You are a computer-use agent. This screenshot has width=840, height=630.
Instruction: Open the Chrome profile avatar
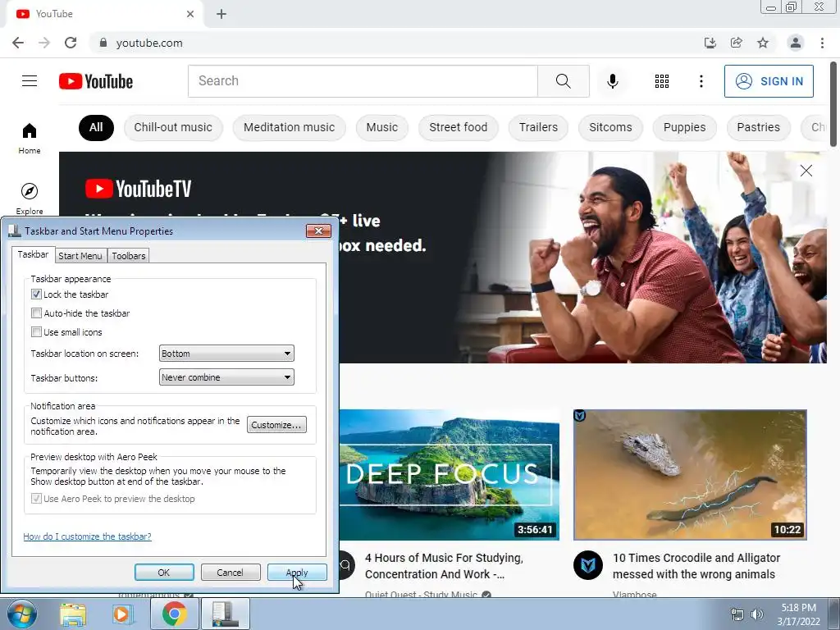tap(796, 43)
